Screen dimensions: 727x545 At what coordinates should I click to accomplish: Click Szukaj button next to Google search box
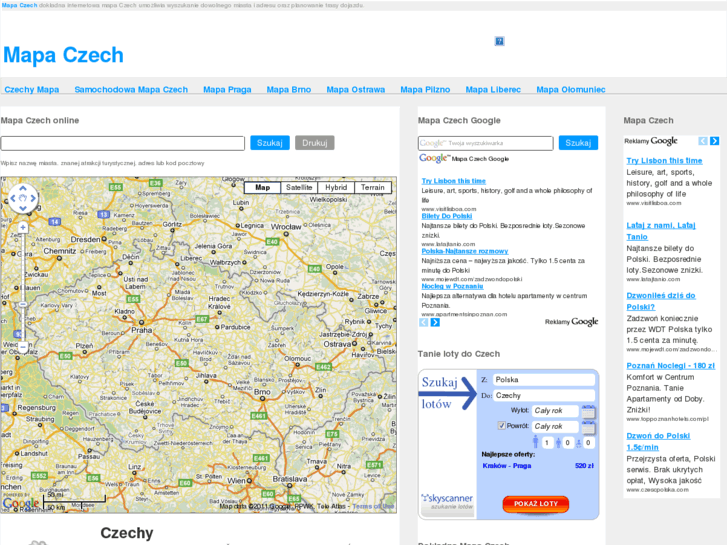578,143
